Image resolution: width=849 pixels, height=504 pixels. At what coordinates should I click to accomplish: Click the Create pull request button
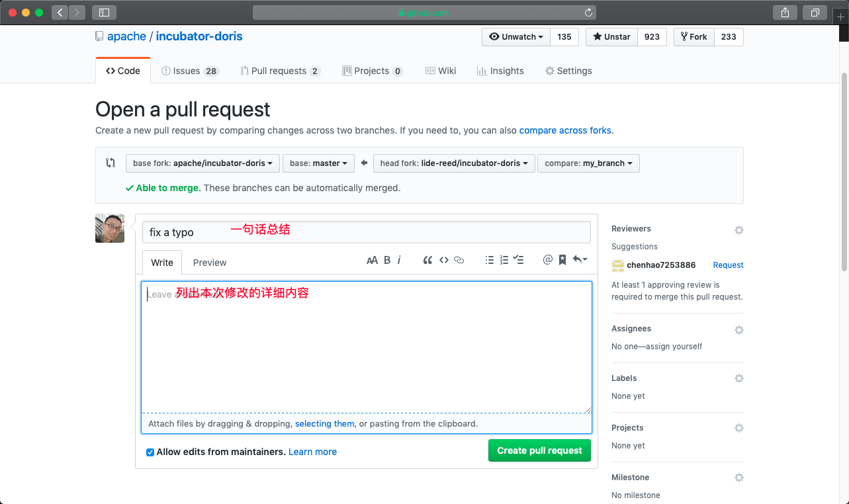coord(539,450)
